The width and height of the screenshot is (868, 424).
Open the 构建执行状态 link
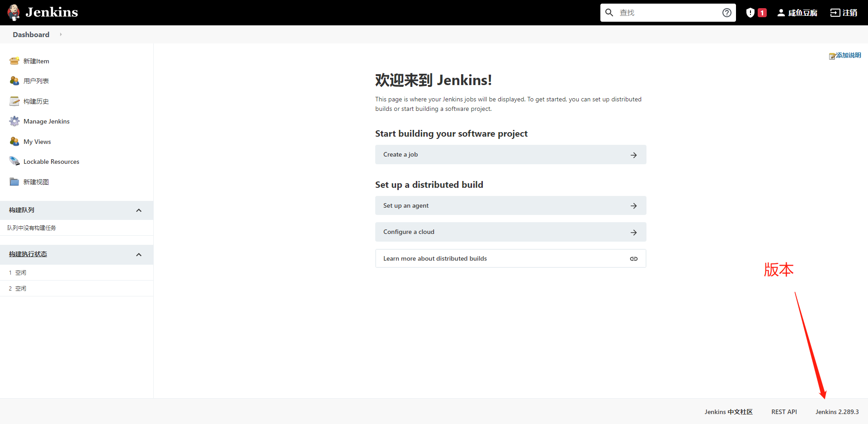point(28,254)
